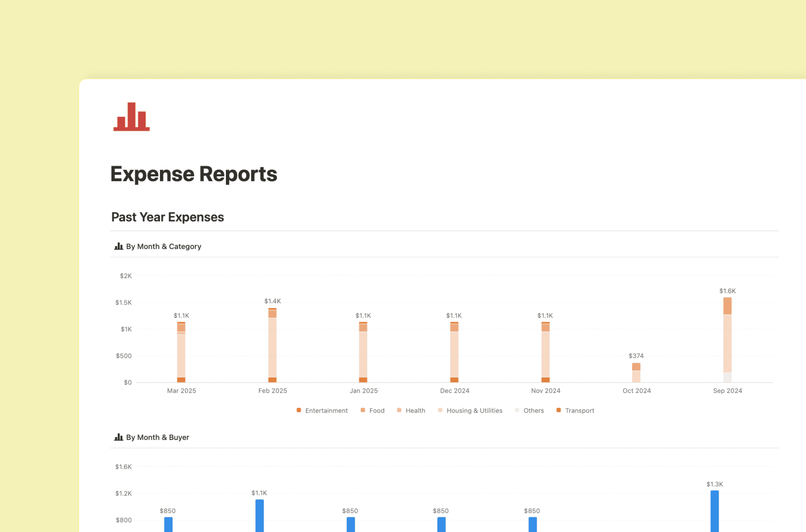
Task: Select the Sep 2024 stacked bar showing $1.6K
Action: tap(727, 339)
